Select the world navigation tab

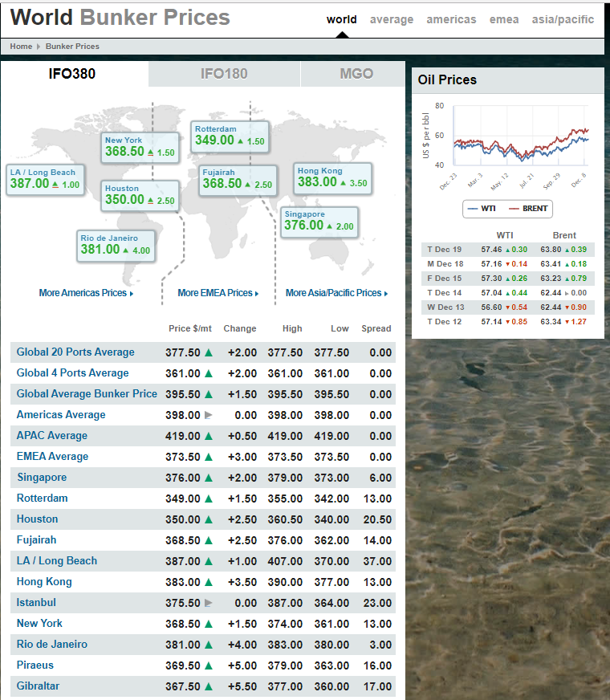tap(341, 19)
